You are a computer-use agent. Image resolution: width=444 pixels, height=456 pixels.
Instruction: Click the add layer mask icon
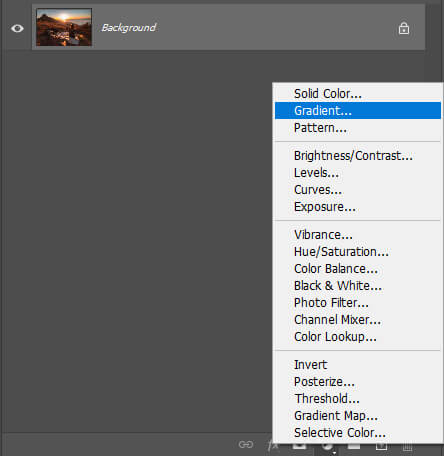[299, 446]
